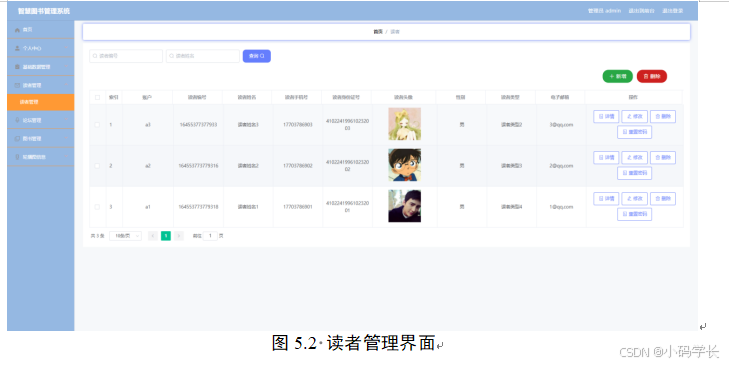Image resolution: width=730 pixels, height=365 pixels.
Task: Click 重置密码 reset password for account a3
Action: pos(635,132)
